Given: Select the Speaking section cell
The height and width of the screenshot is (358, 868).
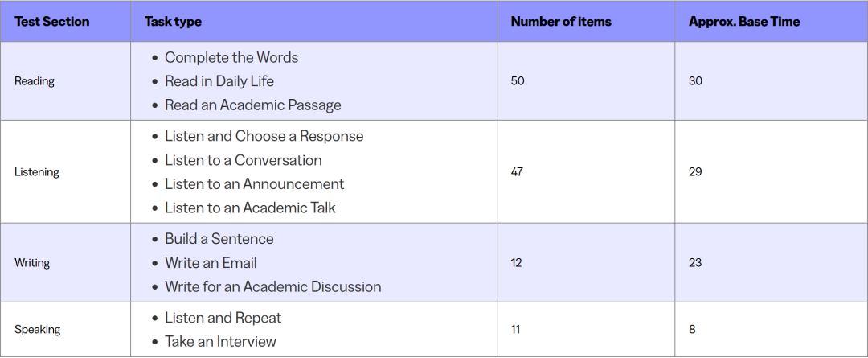Looking at the screenshot, I should [x=37, y=330].
